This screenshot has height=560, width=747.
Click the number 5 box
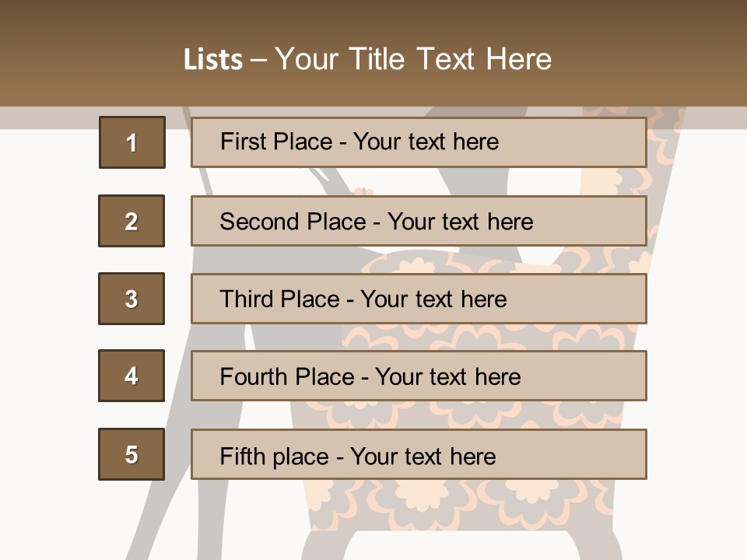(132, 454)
